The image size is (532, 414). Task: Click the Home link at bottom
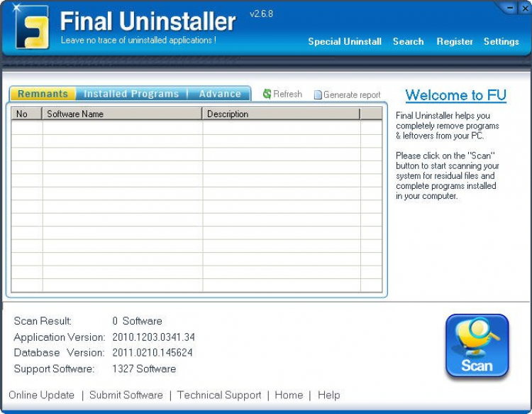click(289, 395)
